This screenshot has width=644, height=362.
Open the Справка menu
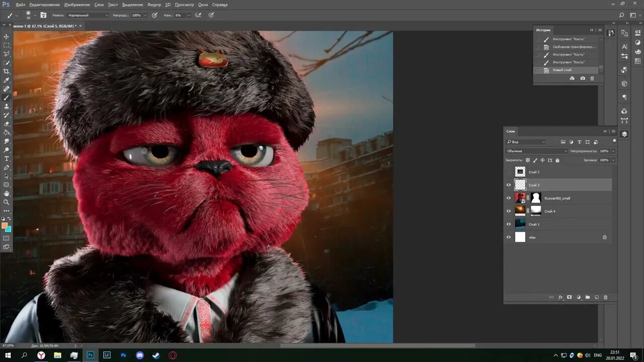(220, 5)
